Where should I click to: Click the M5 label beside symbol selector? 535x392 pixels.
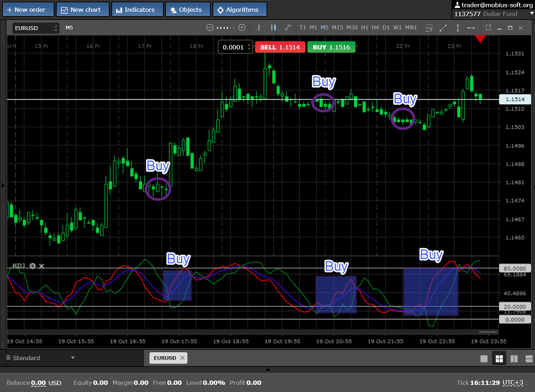click(69, 28)
